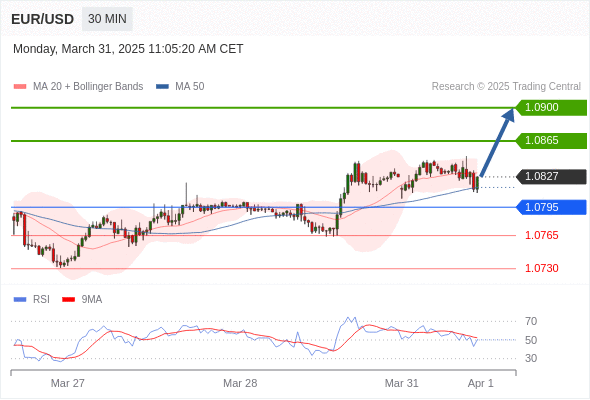Click the blue MA 50 color swatch

pos(162,87)
